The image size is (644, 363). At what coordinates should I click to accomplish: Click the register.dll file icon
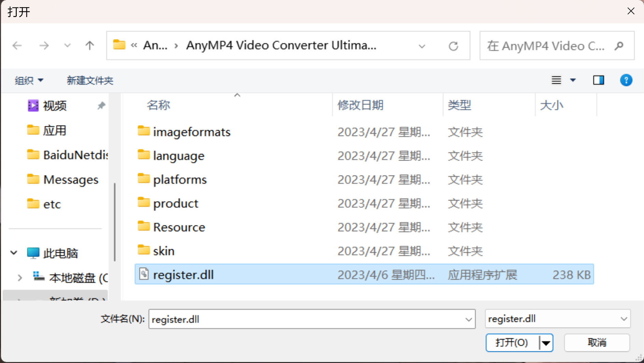pyautogui.click(x=144, y=274)
